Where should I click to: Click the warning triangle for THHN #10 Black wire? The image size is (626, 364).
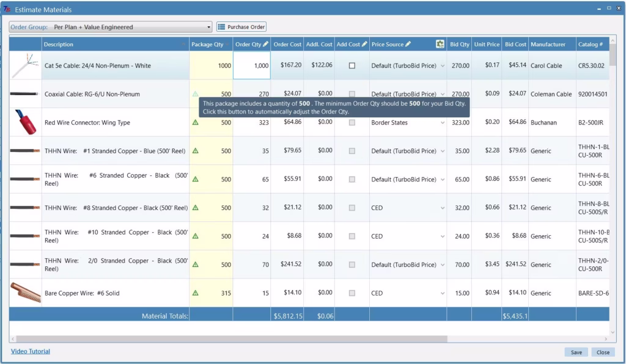[195, 236]
